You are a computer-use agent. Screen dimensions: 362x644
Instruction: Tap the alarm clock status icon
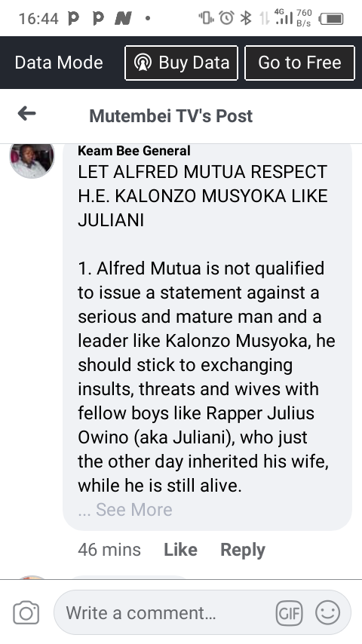226,17
